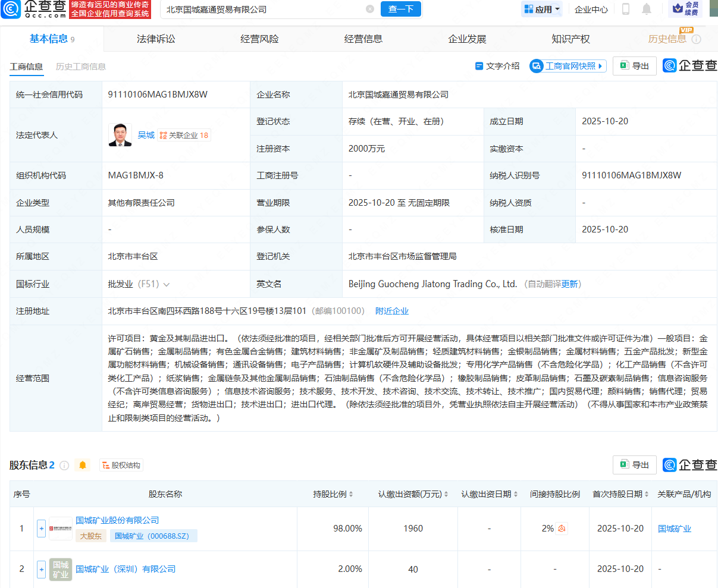The image size is (718, 588).
Task: Open 附近企业 next to the registered address
Action: 392,310
